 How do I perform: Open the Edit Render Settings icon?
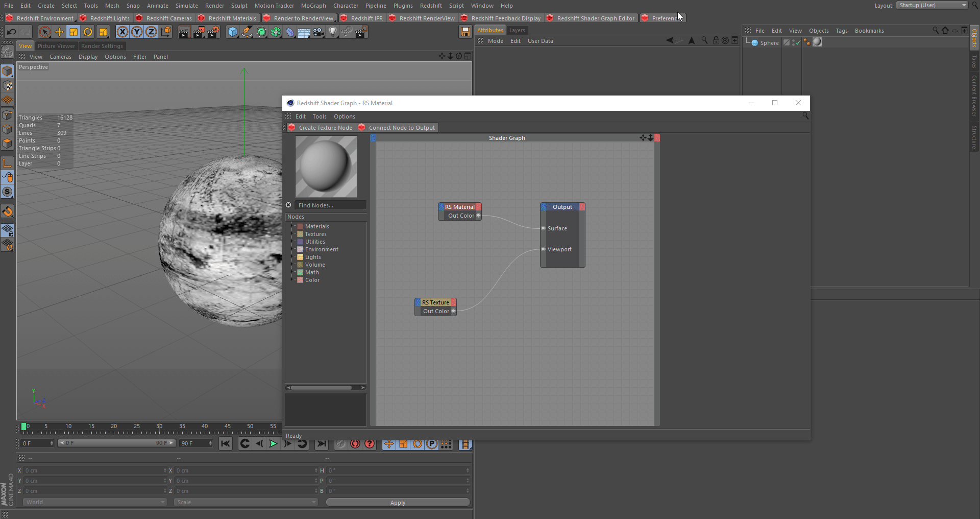click(212, 32)
